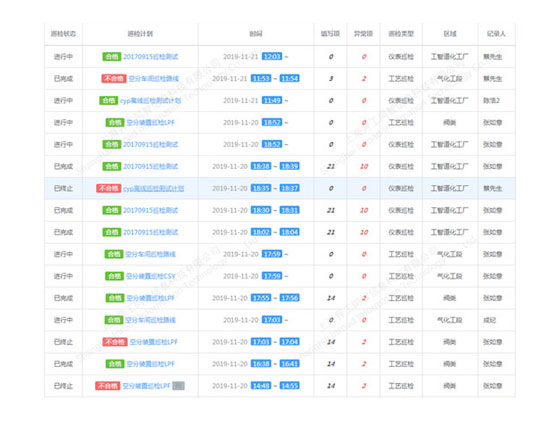Viewport: 553px width, 421px height.
Task: Click the green 合格 badge in the 12:03 row
Action: pyautogui.click(x=112, y=56)
